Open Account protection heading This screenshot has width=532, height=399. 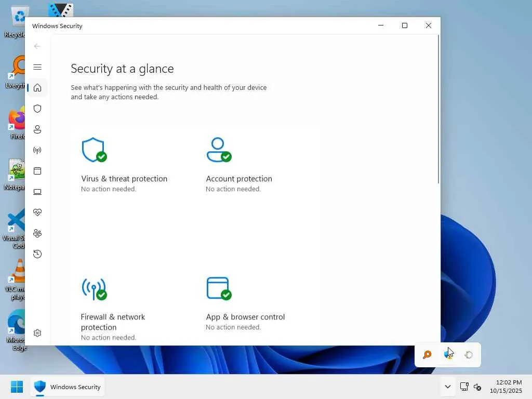[239, 179]
